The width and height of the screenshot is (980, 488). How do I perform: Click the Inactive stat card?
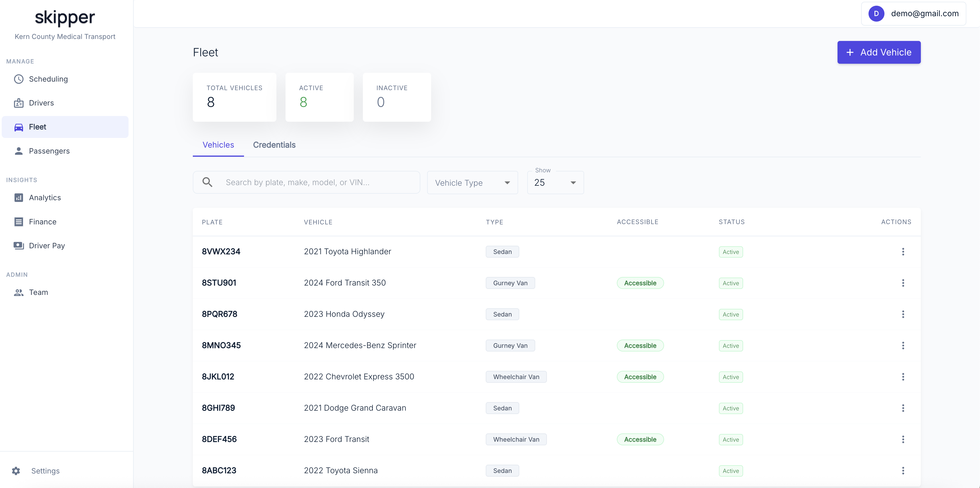[x=397, y=97]
